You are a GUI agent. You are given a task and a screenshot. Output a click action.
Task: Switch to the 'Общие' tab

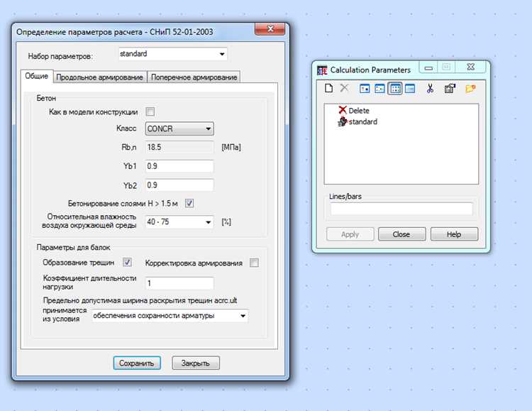[37, 76]
